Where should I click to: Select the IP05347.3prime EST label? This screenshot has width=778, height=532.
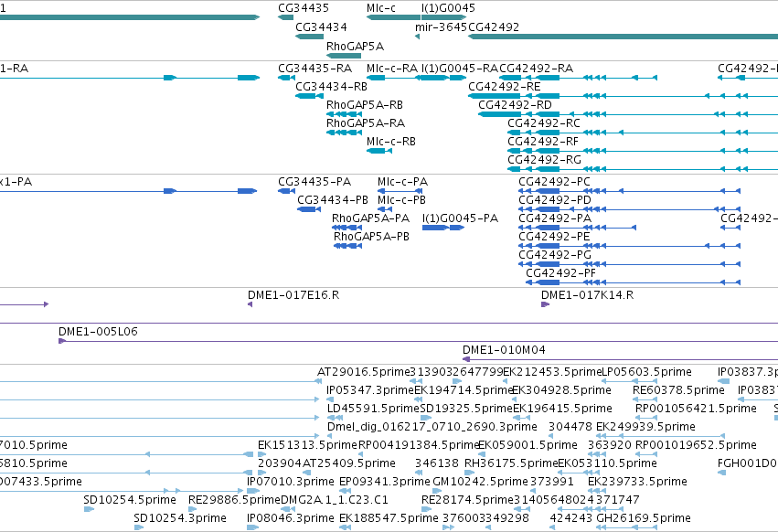[x=370, y=390]
